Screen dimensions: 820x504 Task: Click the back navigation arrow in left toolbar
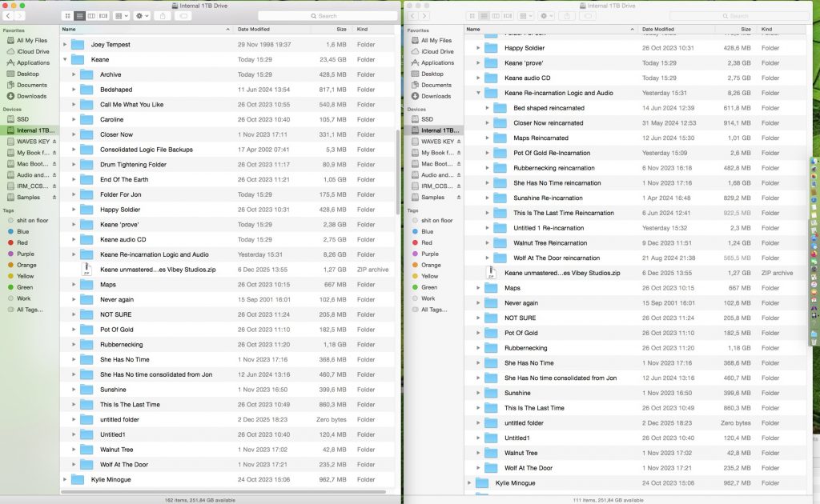tap(8, 15)
